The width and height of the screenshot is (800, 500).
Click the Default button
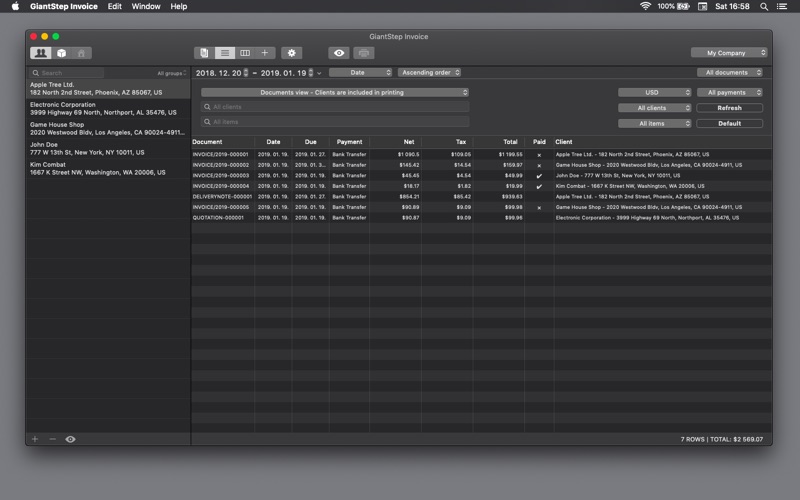pyautogui.click(x=730, y=123)
